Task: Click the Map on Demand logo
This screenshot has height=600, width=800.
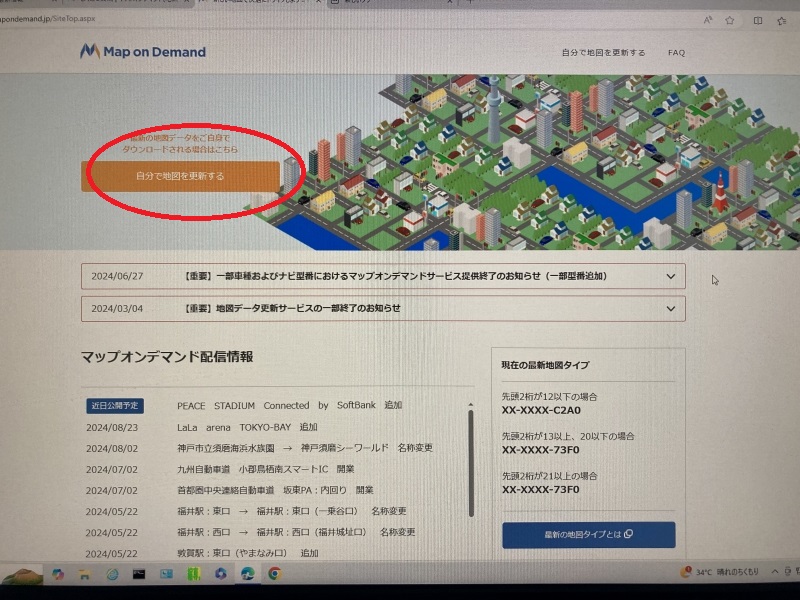Action: (143, 51)
